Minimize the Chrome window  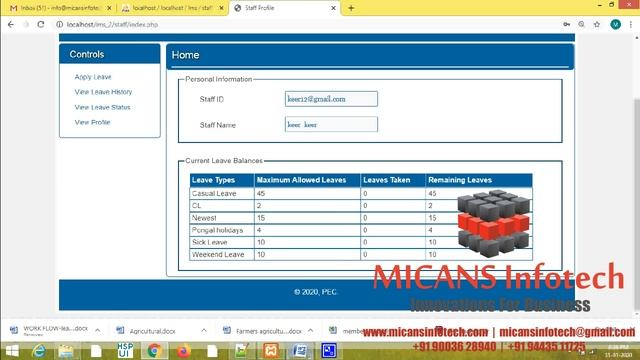point(600,5)
